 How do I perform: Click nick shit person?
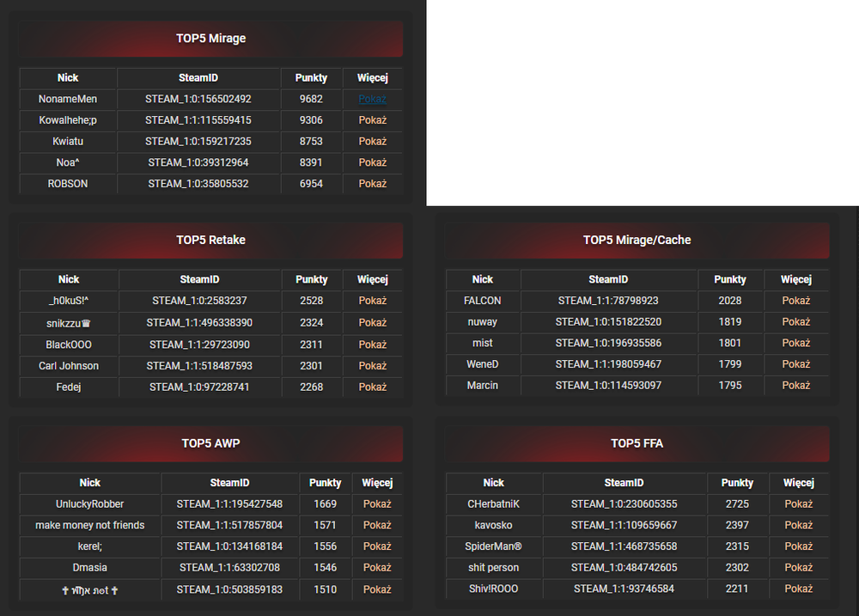pos(494,568)
